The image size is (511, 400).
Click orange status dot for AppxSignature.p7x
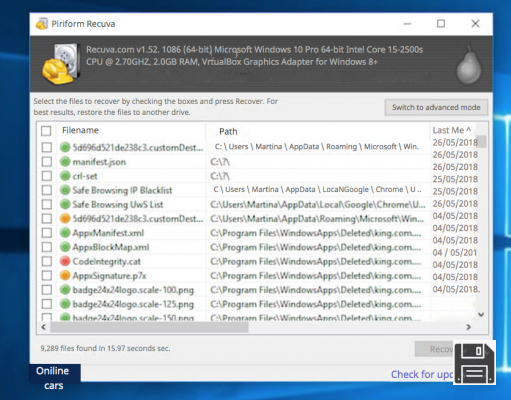[x=65, y=276]
